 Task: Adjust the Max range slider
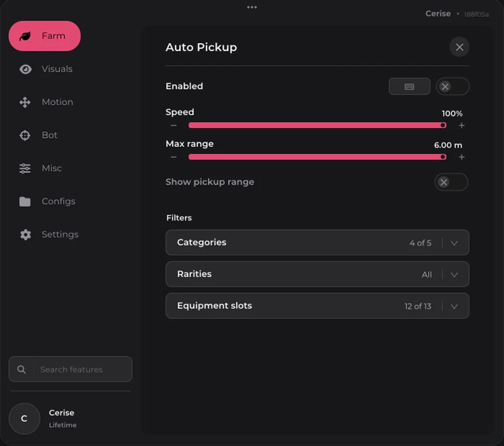[317, 157]
